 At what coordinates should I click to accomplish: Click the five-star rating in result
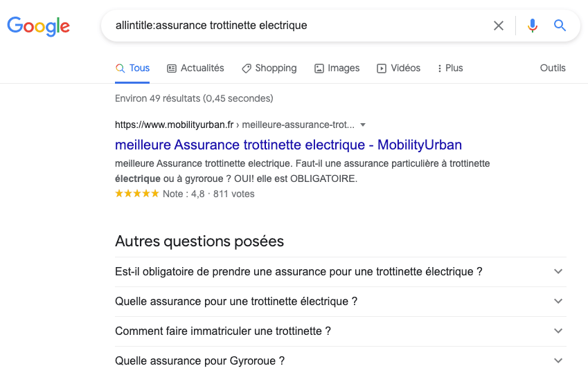point(136,194)
